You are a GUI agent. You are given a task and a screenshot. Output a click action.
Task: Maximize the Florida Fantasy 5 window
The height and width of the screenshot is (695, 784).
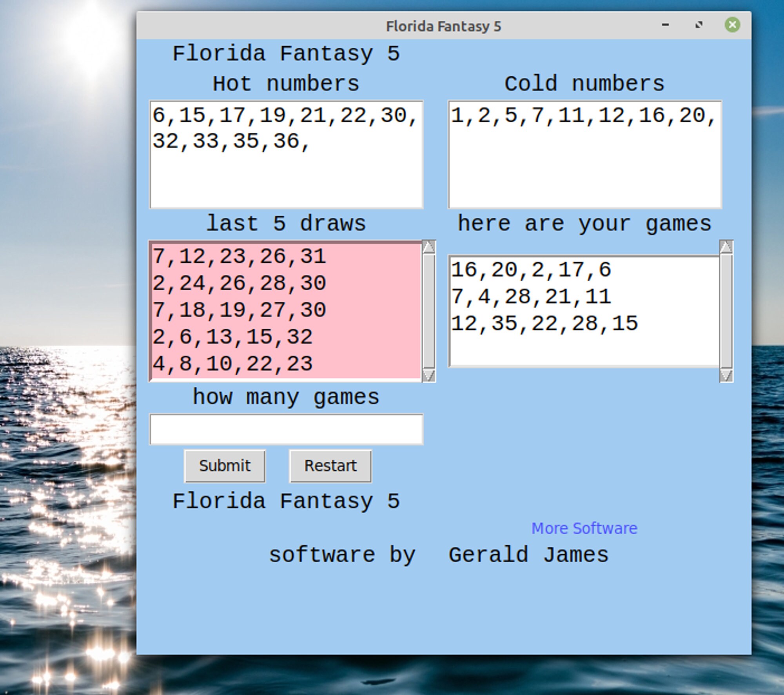(x=699, y=25)
